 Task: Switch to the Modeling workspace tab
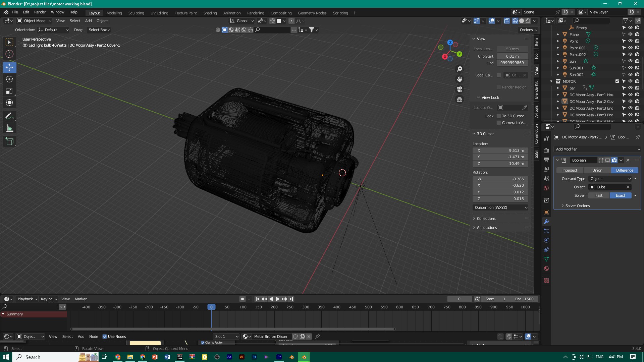pyautogui.click(x=114, y=13)
